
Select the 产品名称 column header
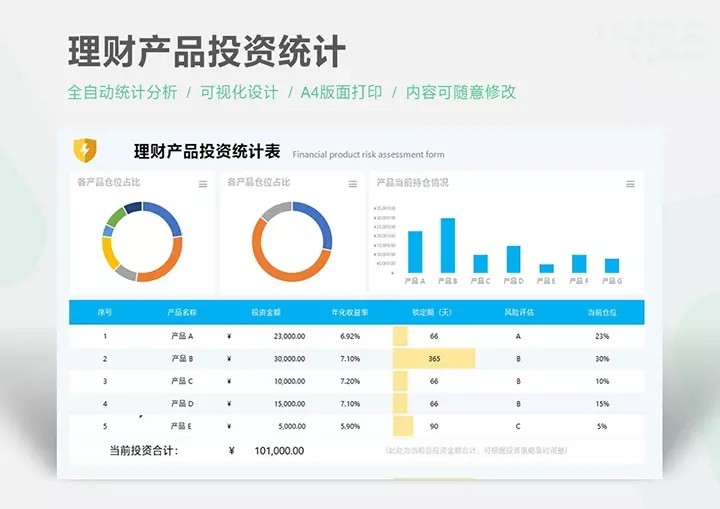pos(182,312)
